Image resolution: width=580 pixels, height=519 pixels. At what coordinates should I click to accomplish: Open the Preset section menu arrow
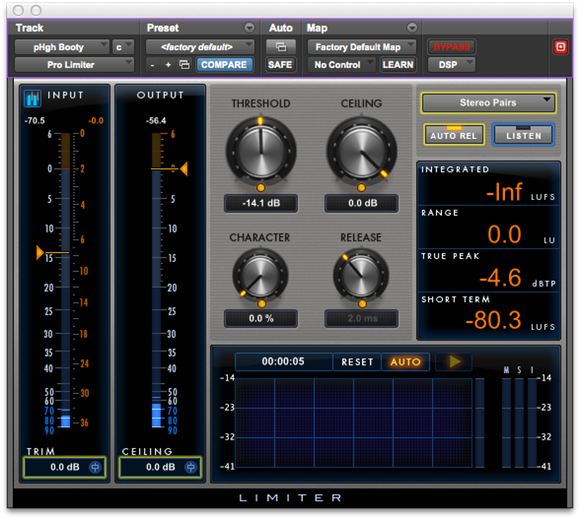click(x=250, y=28)
